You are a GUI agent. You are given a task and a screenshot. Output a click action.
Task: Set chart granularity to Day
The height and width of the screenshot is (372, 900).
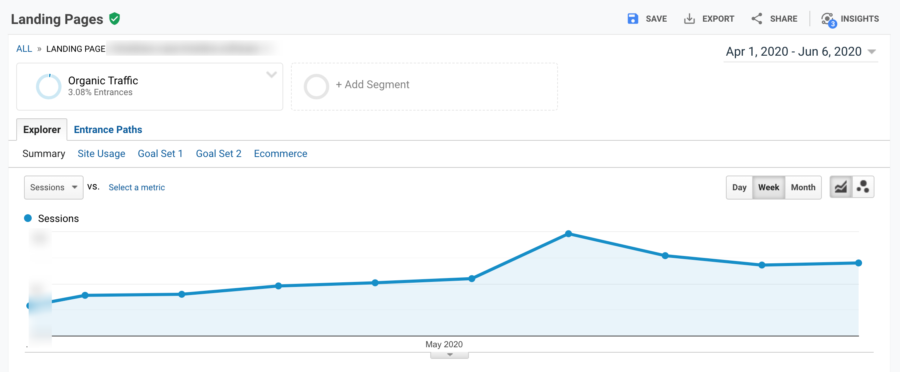pos(739,187)
